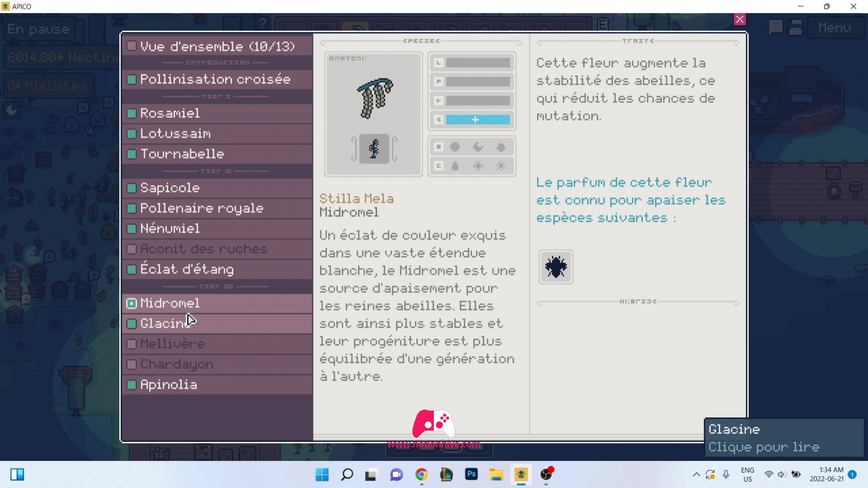Image resolution: width=868 pixels, height=488 pixels.
Task: Switch the ENG US input language
Action: (748, 475)
